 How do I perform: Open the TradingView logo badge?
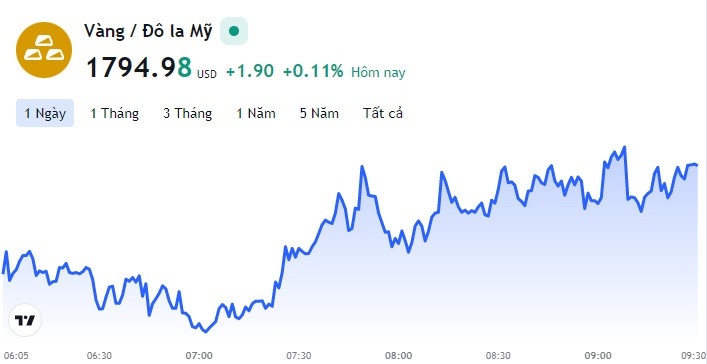(x=25, y=320)
